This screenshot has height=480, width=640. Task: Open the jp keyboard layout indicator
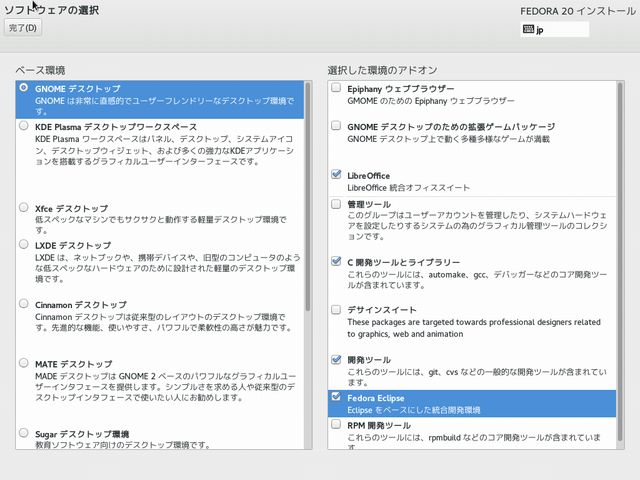(554, 29)
